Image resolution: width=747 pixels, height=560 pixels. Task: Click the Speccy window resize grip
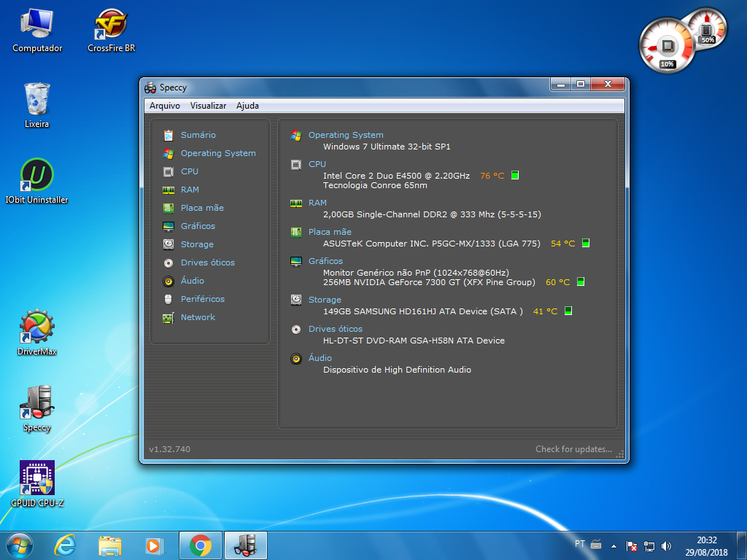click(x=620, y=454)
